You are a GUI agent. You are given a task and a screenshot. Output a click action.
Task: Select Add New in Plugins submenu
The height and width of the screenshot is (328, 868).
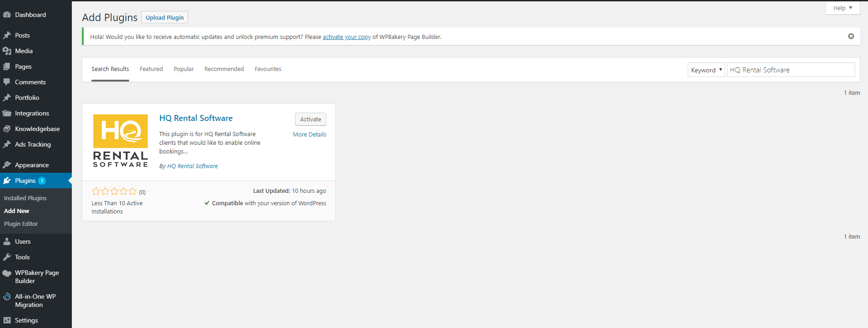click(16, 211)
